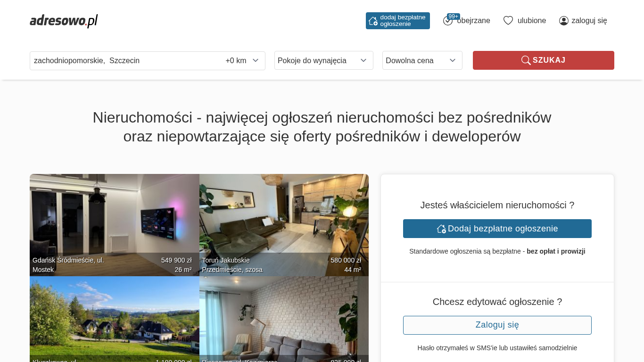
Task: Click the outlined Zaloguj się button
Action: point(497,325)
